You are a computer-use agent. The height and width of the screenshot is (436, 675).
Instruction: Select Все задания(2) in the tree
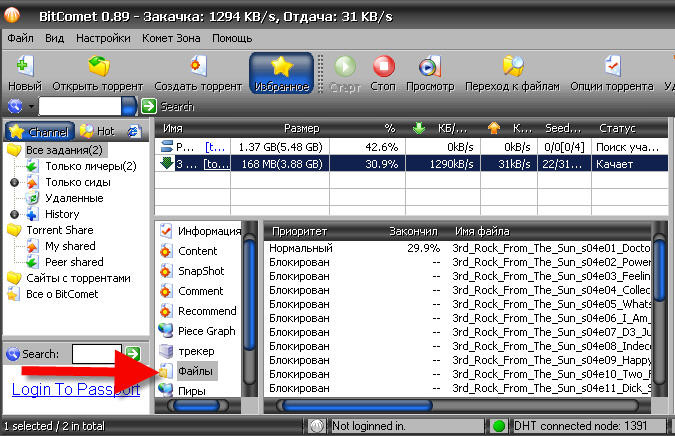point(64,150)
